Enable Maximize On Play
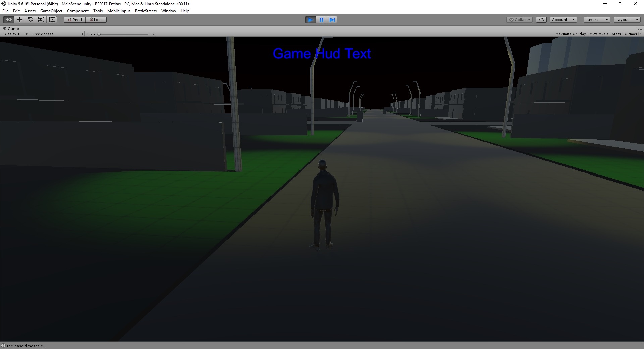This screenshot has width=644, height=349. point(571,34)
